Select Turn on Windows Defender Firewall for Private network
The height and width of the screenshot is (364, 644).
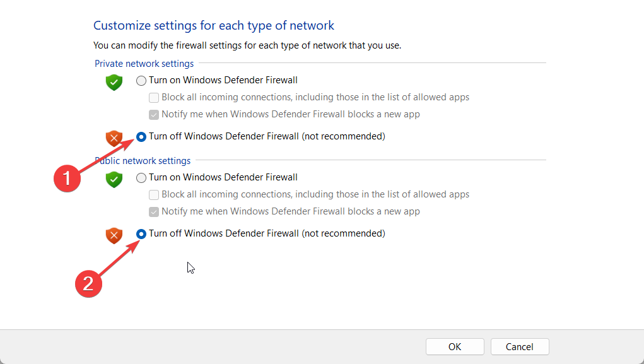coord(141,81)
